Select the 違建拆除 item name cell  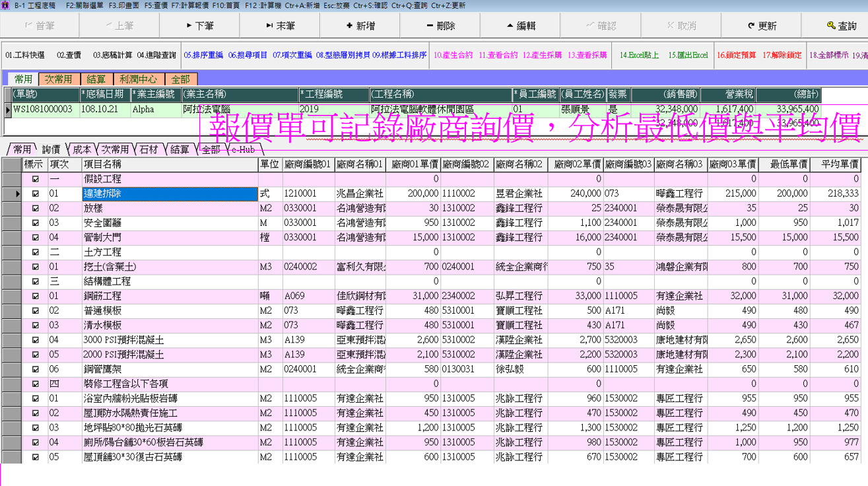pos(170,194)
